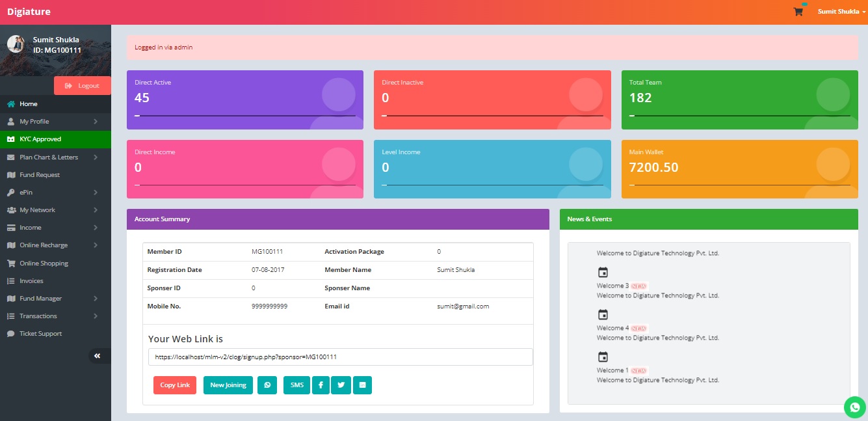Screen dimensions: 868x421
Task: Click the email sumit@gmail.com
Action: (x=463, y=306)
